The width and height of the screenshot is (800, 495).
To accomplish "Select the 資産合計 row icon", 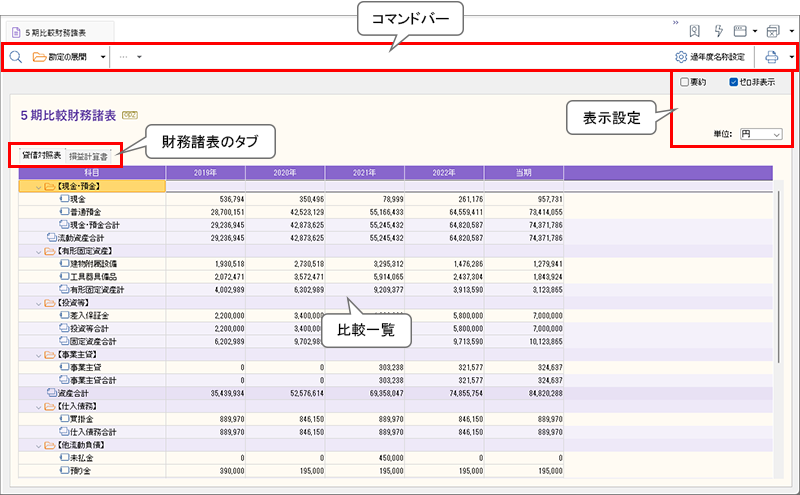I will 51,393.
